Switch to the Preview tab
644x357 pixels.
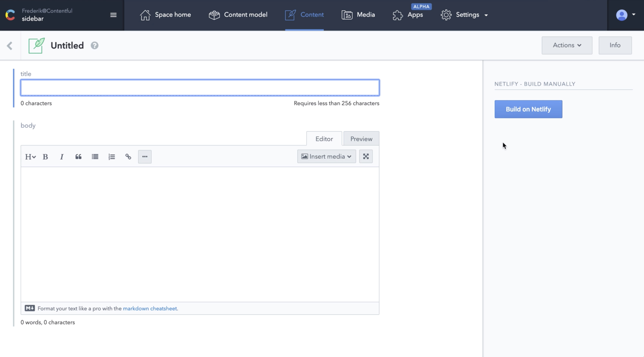361,138
